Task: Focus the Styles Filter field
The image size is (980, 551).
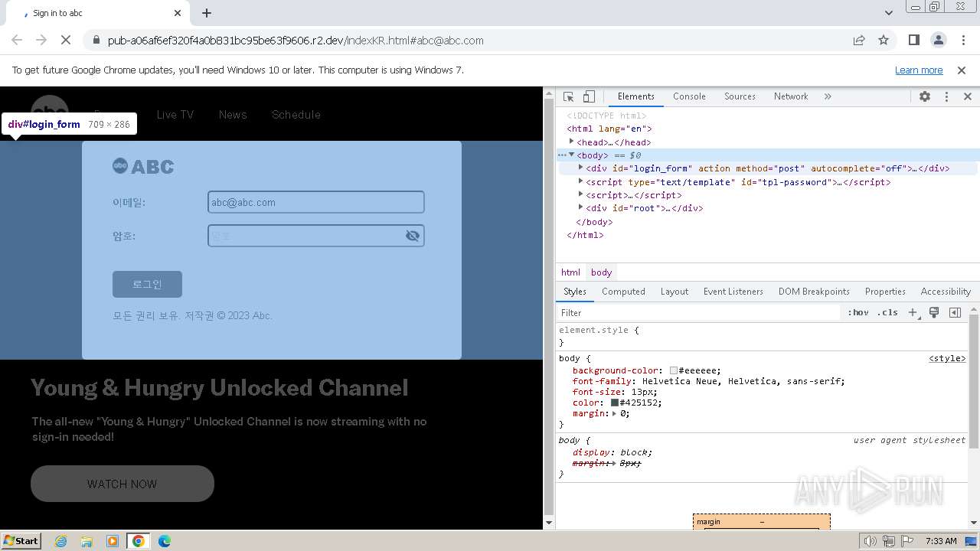Action: point(698,312)
